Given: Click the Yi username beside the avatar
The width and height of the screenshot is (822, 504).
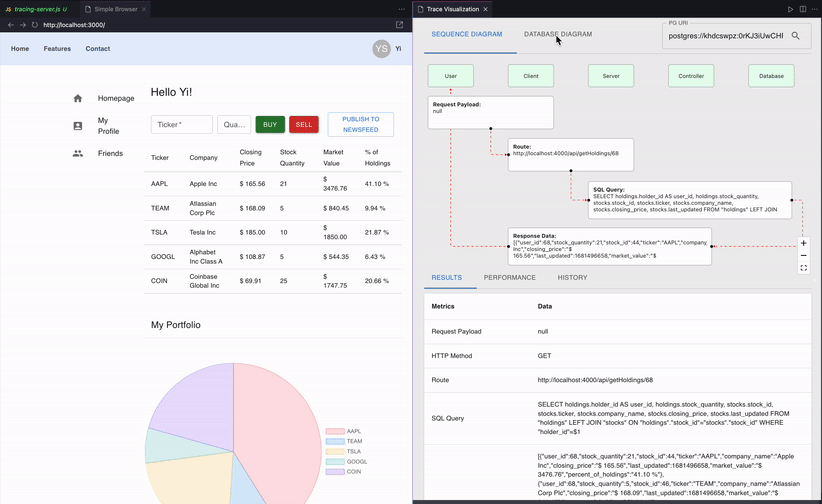Looking at the screenshot, I should (398, 49).
